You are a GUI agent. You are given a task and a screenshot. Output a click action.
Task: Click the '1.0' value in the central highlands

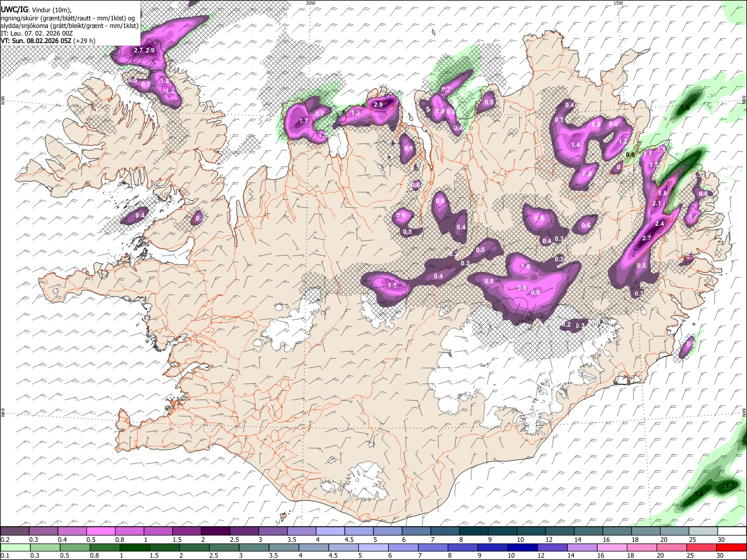pyautogui.click(x=525, y=267)
